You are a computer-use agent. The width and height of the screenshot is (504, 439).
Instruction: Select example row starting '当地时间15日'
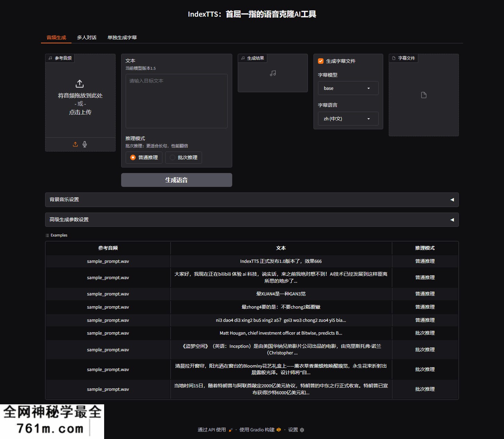[x=252, y=389]
